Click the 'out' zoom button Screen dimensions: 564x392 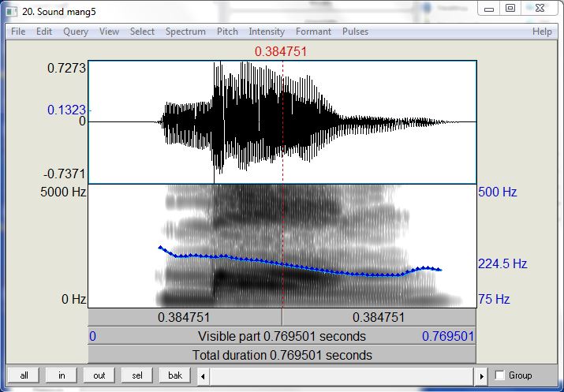pos(99,375)
